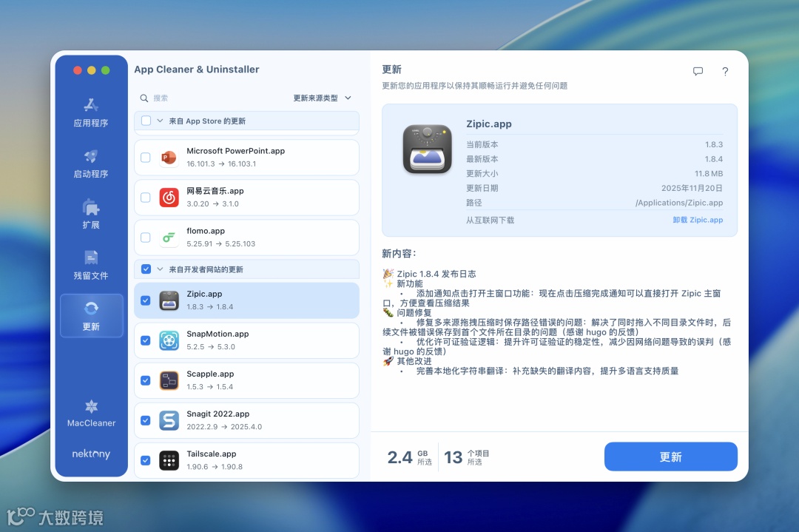Click the 搜索 search field

pyautogui.click(x=214, y=98)
